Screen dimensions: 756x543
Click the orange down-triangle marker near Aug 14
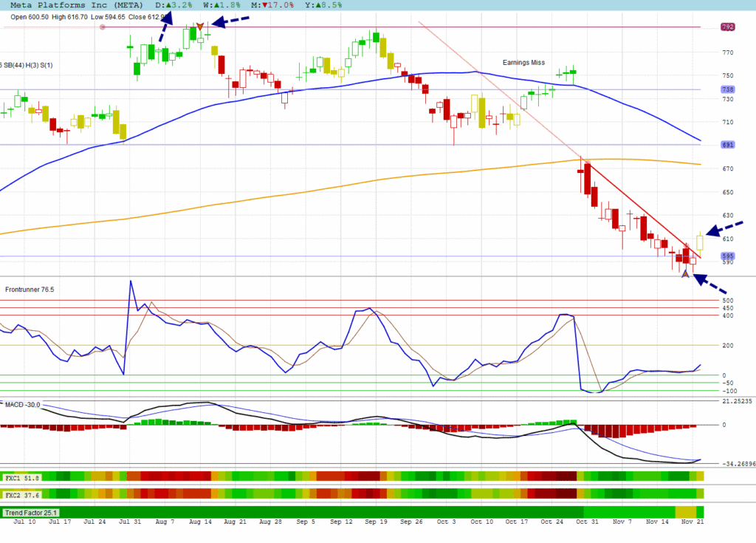click(200, 26)
